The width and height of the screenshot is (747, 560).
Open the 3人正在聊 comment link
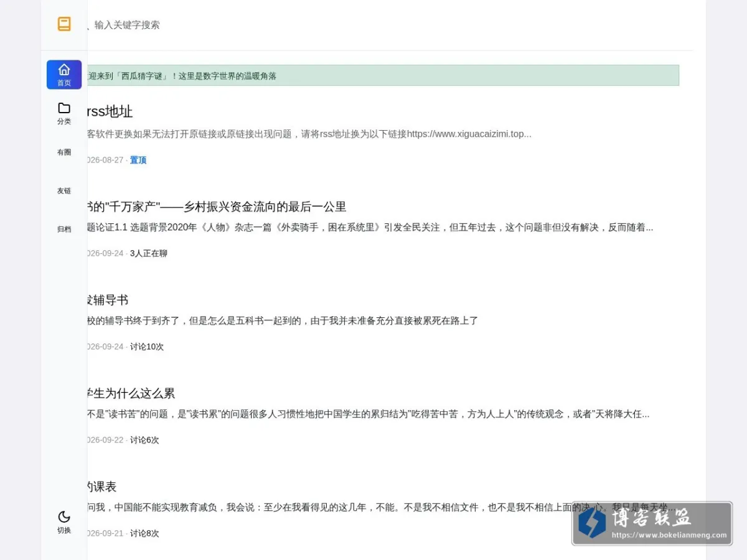pos(149,253)
